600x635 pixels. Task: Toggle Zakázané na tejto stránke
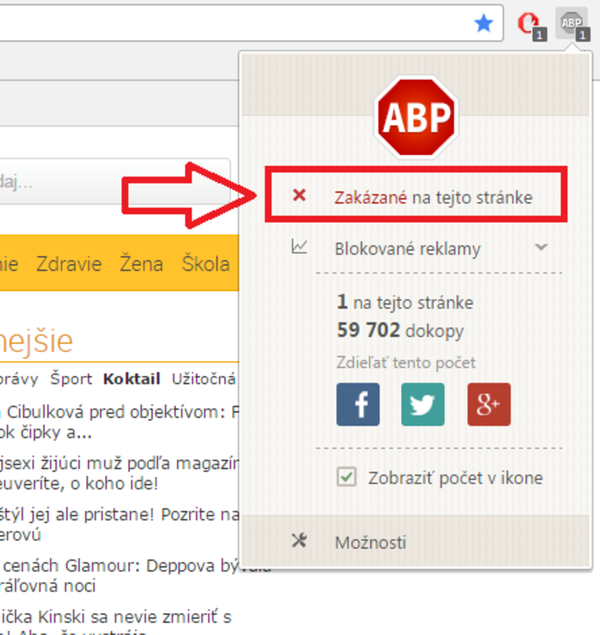416,194
